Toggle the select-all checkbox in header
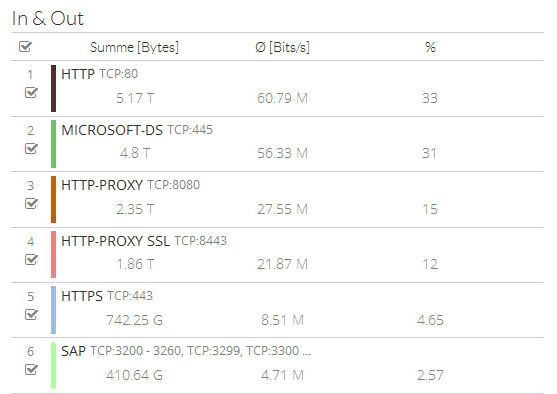Viewport: 557px width, 394px height. tap(26, 47)
